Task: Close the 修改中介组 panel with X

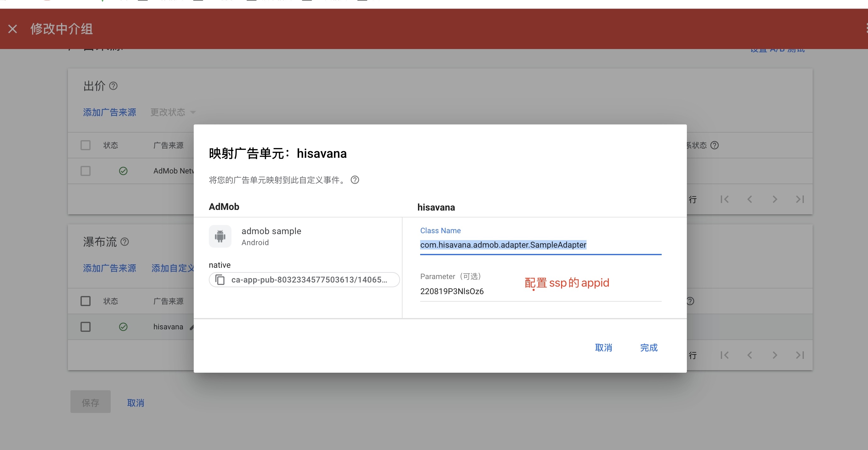Action: point(13,29)
